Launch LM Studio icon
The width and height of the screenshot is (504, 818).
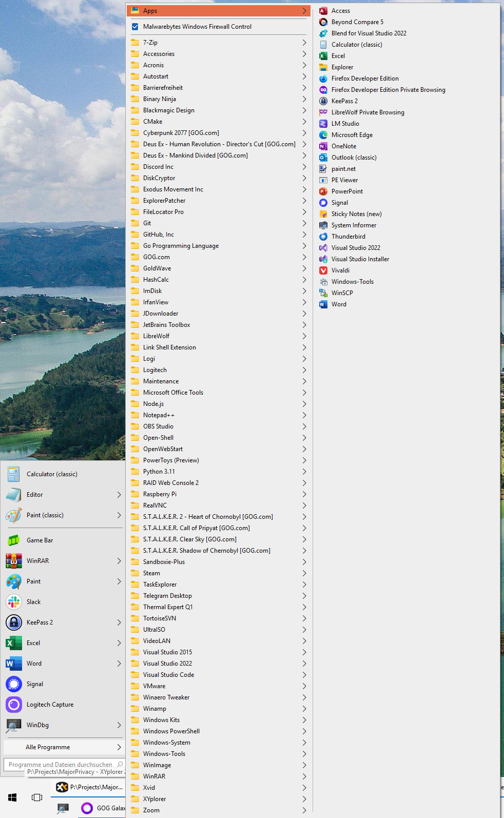tap(323, 124)
